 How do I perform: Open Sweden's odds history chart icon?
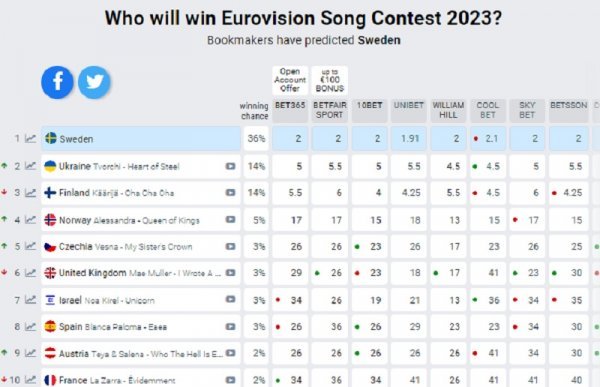31,139
